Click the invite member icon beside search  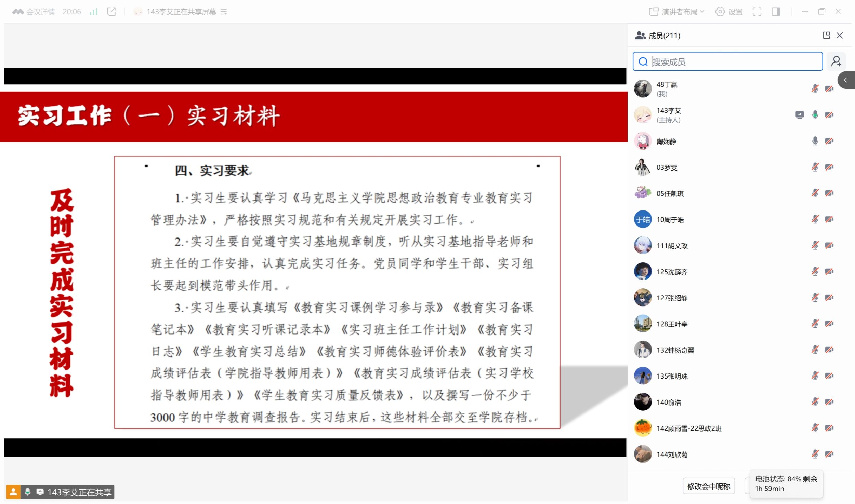836,62
